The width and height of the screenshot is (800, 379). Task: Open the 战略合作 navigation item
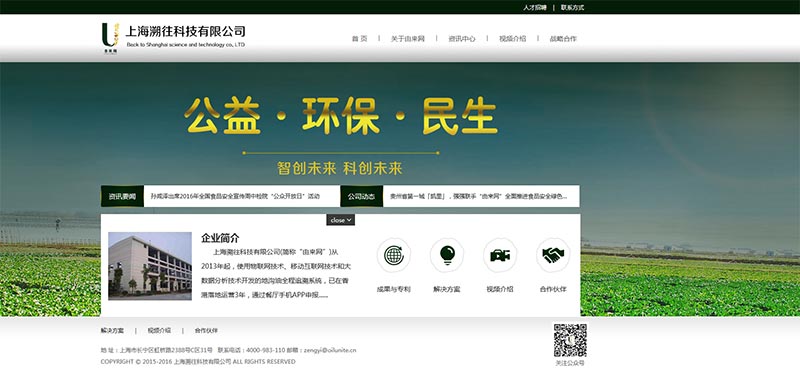tap(563, 39)
